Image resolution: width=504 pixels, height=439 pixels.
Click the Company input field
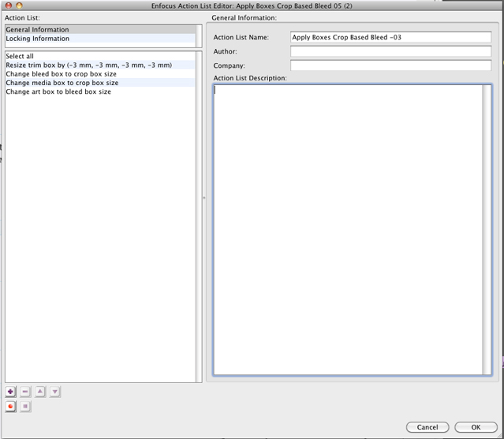[x=390, y=65]
